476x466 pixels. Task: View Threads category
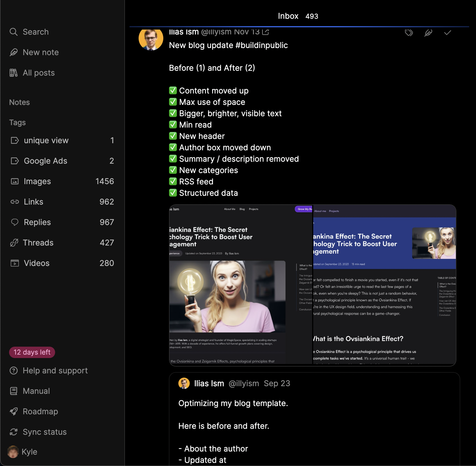[38, 243]
